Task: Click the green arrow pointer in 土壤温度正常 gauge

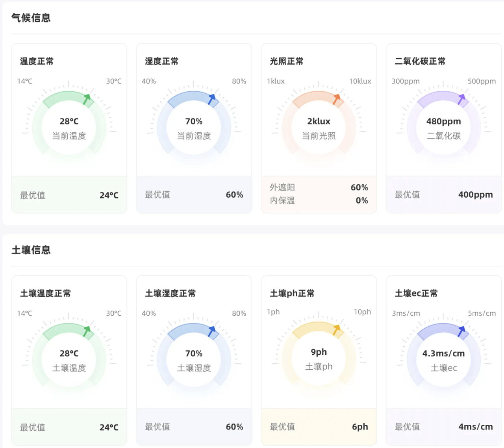Action: (x=87, y=331)
